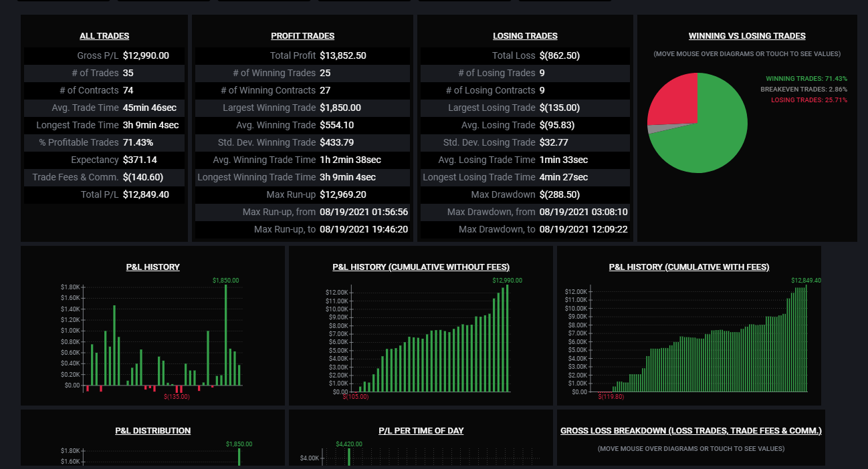Screen dimensions: 868x469
Task: Click the Max Run-up from date 08/19/2021 01:56:56
Action: tap(364, 212)
